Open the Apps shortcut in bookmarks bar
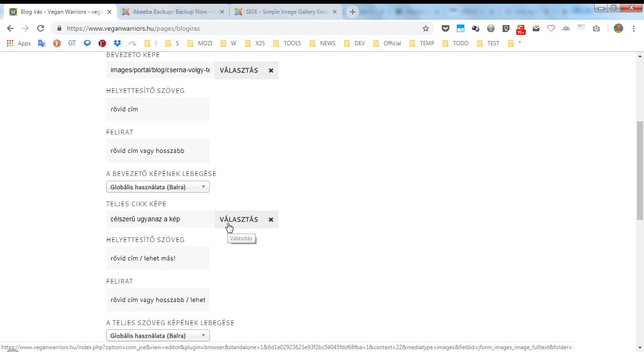Image resolution: width=644 pixels, height=352 pixels. 19,43
